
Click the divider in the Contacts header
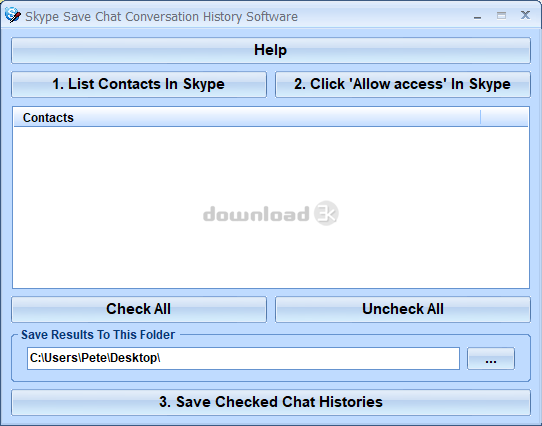point(480,118)
